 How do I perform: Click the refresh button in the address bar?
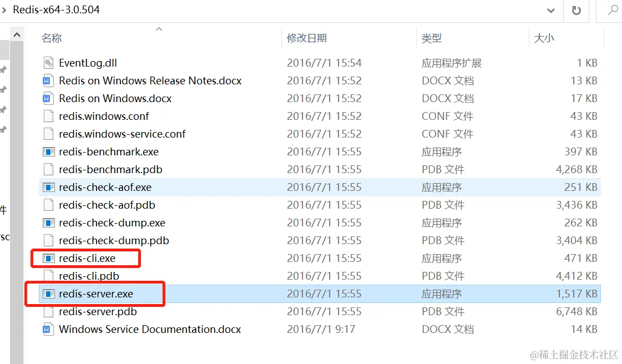click(576, 11)
